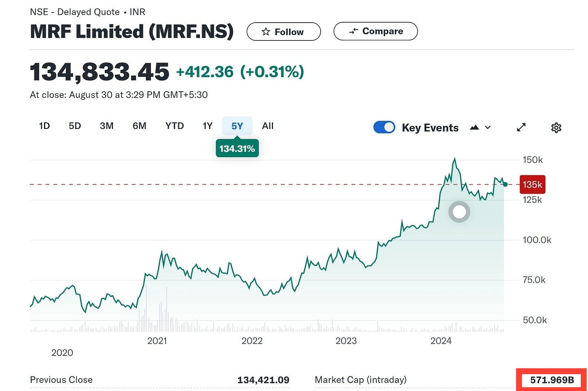
Task: Click the Previous Close label
Action: tap(61, 380)
